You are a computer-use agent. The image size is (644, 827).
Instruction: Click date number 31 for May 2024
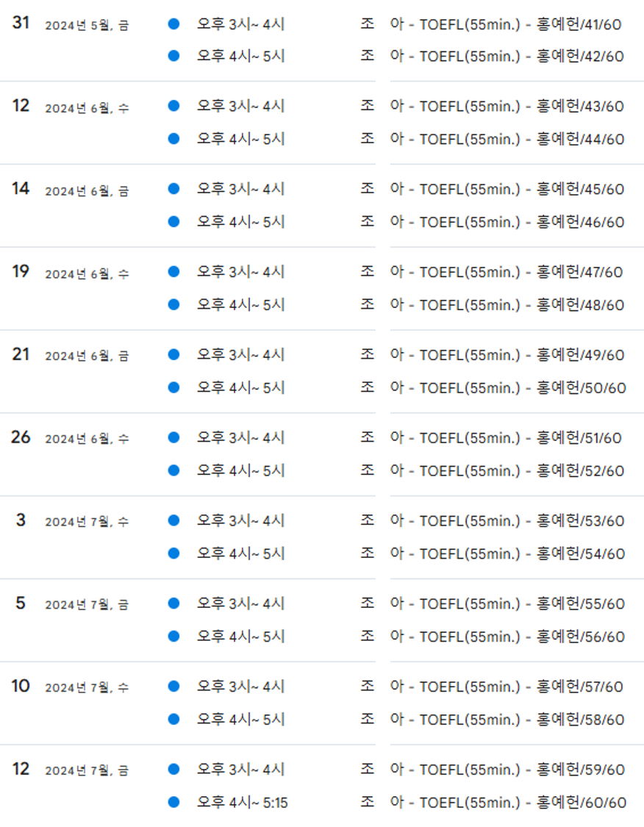point(21,23)
